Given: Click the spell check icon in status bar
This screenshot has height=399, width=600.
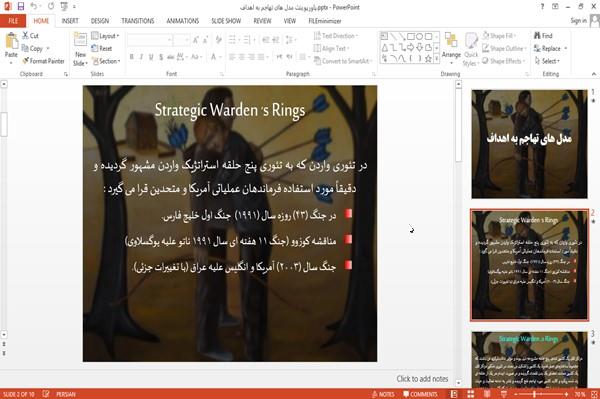Looking at the screenshot, I should click(46, 394).
